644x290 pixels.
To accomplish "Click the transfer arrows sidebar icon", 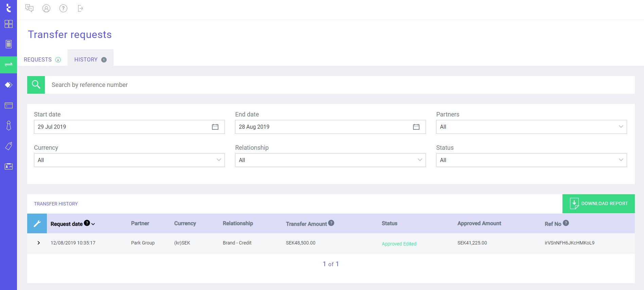I will tap(8, 65).
